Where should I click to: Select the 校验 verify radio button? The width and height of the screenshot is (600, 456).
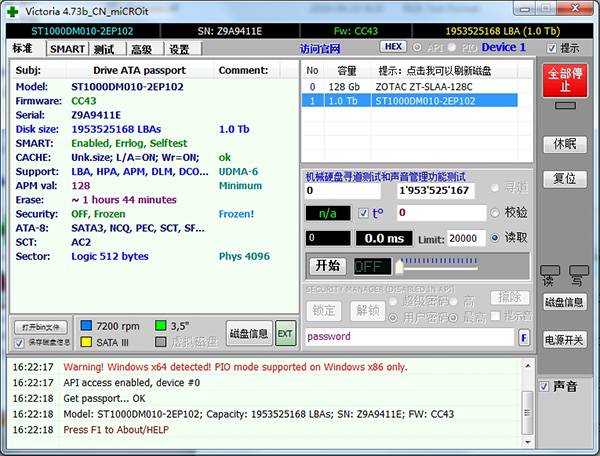[x=497, y=213]
